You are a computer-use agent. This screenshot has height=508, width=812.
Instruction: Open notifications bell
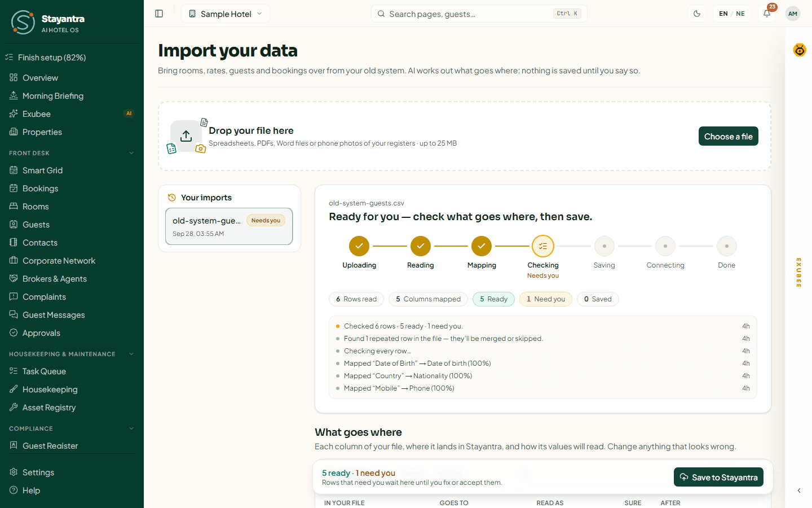(767, 14)
